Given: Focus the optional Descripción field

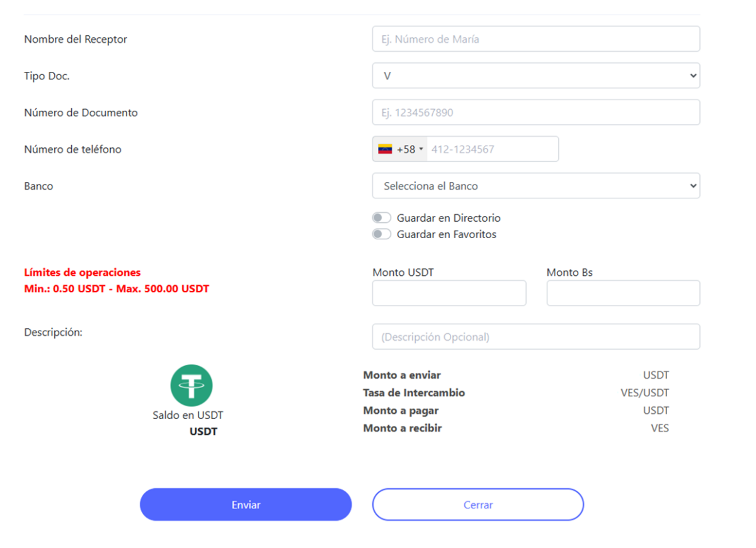Looking at the screenshot, I should pos(535,337).
